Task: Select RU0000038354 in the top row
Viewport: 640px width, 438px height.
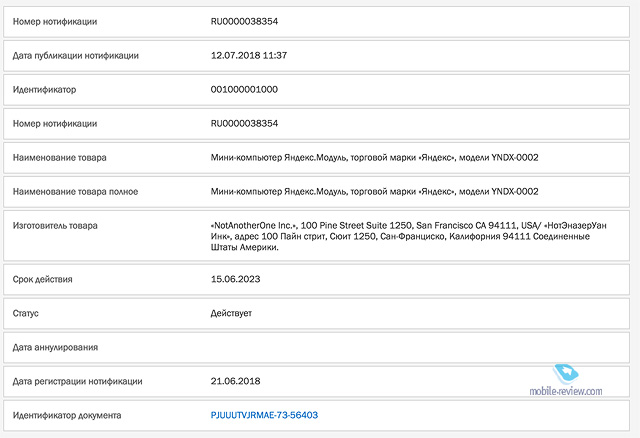Action: [244, 21]
